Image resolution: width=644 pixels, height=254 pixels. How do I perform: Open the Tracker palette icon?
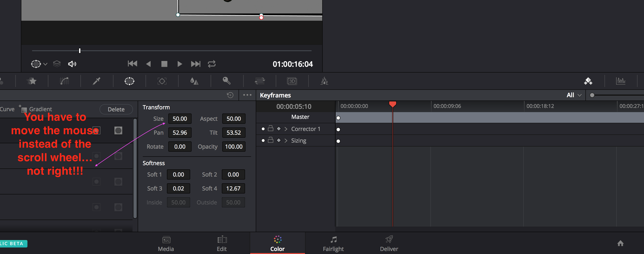pos(162,81)
